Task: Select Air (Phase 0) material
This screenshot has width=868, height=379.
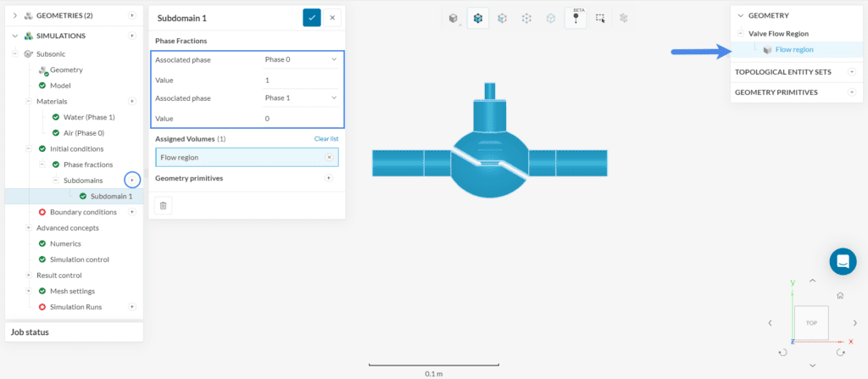Action: point(84,133)
